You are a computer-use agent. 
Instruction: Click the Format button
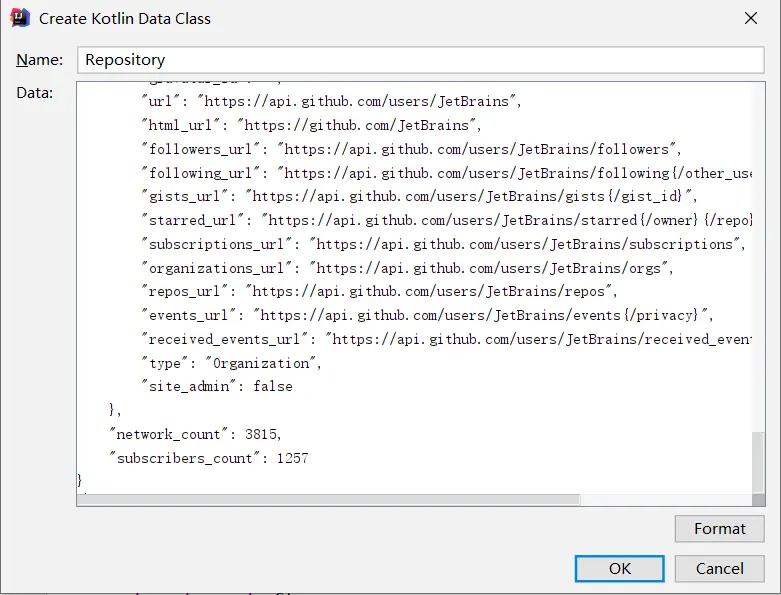719,528
